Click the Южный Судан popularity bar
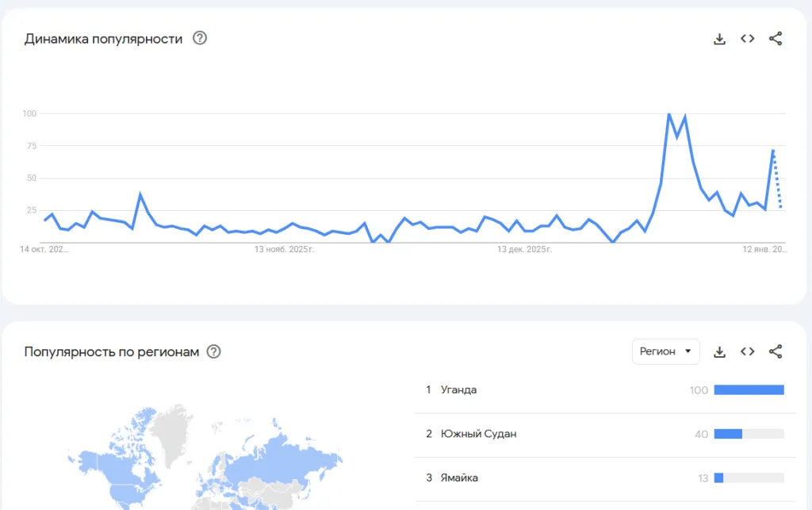The width and height of the screenshot is (812, 510). pyautogui.click(x=728, y=434)
